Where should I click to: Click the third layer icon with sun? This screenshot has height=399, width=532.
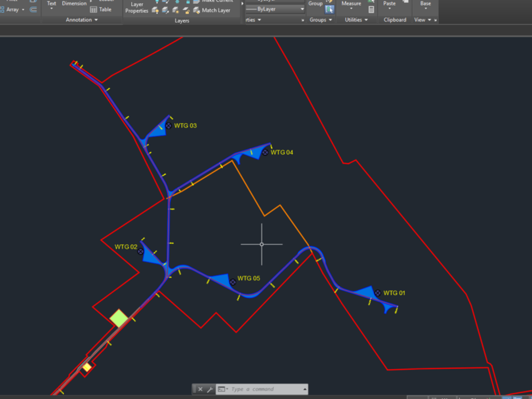click(x=176, y=10)
